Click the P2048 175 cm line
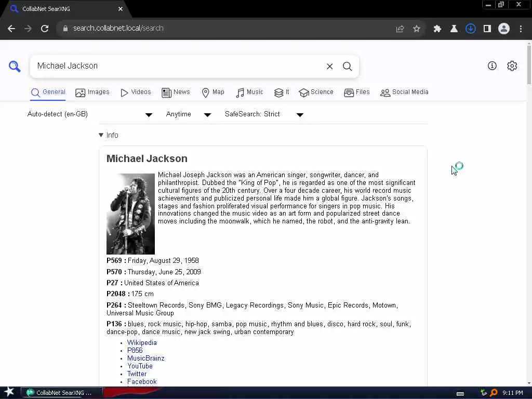532x399 pixels. point(130,294)
